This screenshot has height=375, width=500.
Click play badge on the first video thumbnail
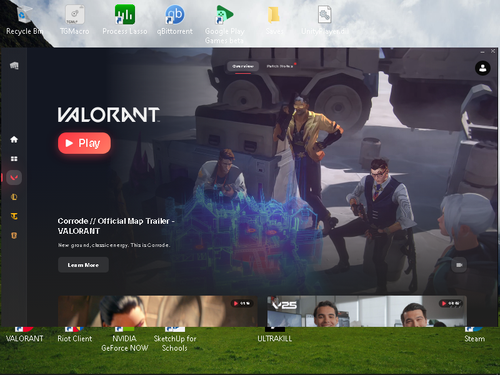coord(242,303)
